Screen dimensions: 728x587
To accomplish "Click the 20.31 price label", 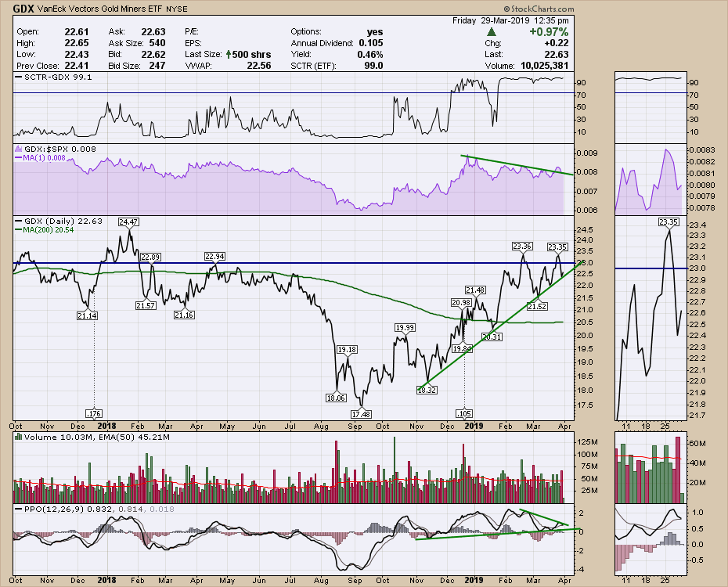I will click(x=492, y=337).
